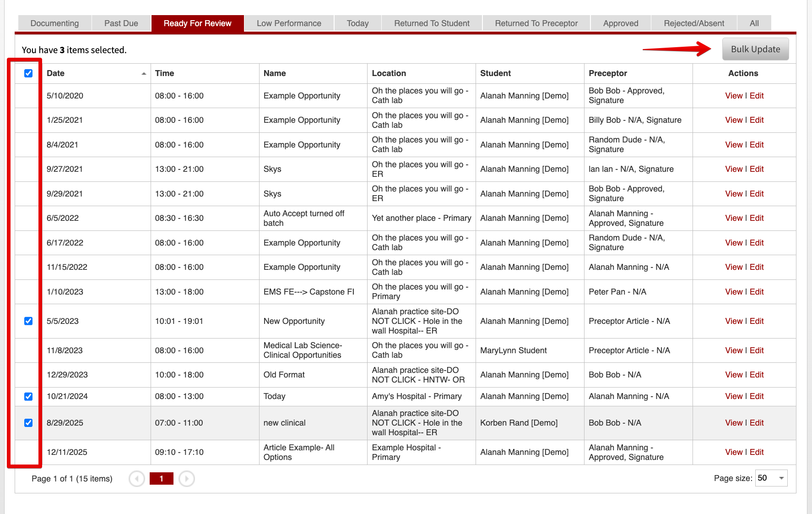Select page number 1 in pager
The height and width of the screenshot is (514, 812).
coord(162,479)
